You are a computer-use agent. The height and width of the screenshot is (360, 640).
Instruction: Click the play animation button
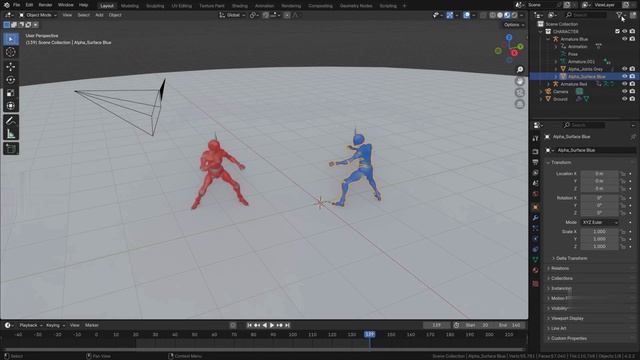click(272, 325)
